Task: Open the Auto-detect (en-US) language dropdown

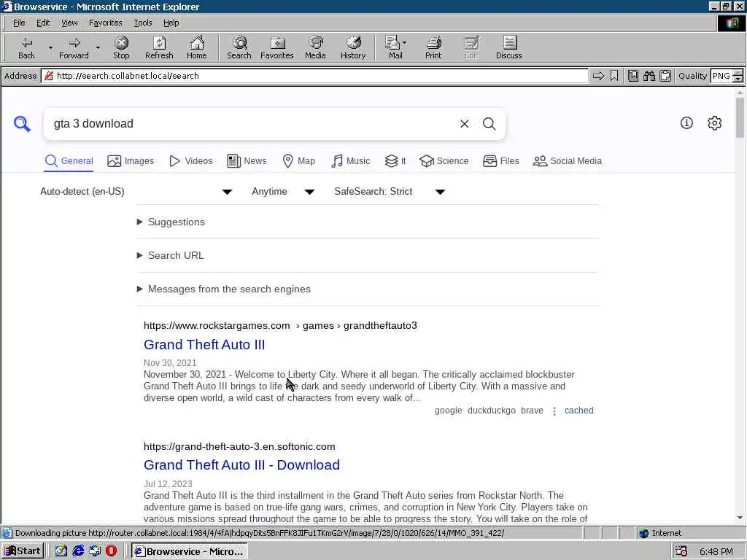Action: click(136, 192)
